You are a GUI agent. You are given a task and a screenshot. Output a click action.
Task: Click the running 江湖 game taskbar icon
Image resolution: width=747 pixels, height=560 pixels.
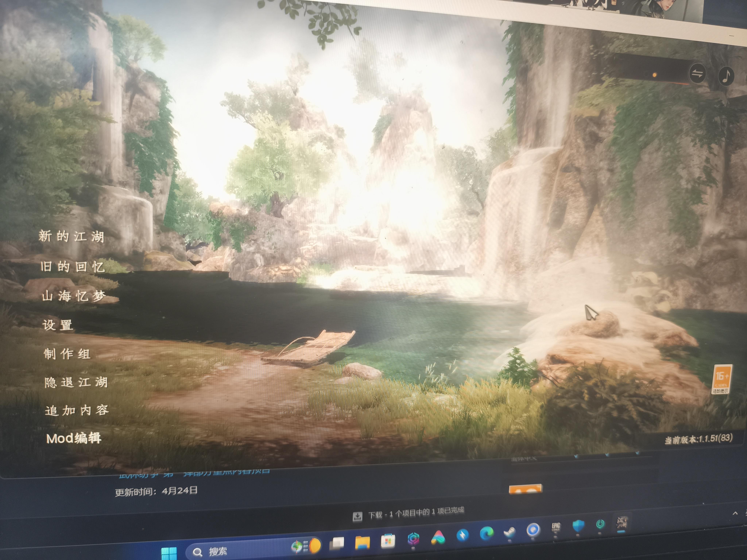tap(622, 523)
